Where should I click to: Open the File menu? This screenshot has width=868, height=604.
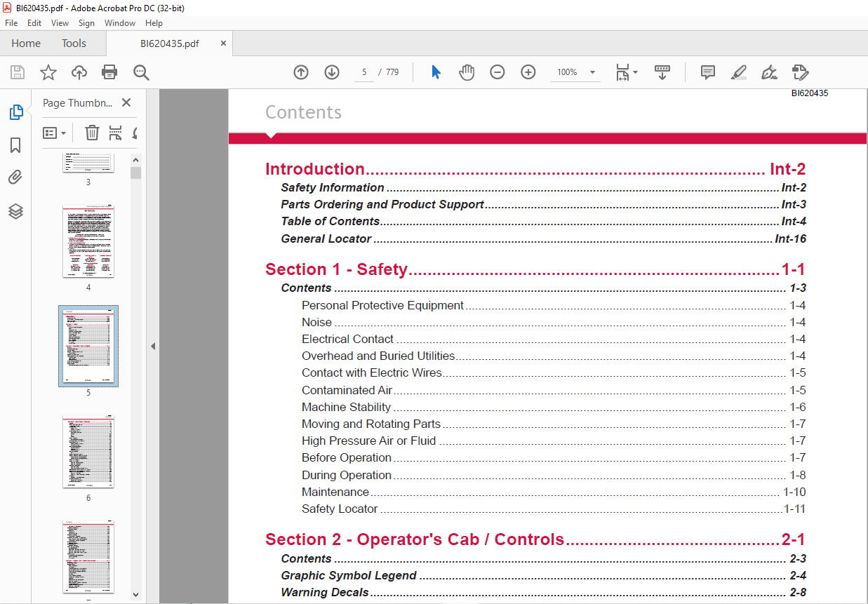click(x=11, y=23)
